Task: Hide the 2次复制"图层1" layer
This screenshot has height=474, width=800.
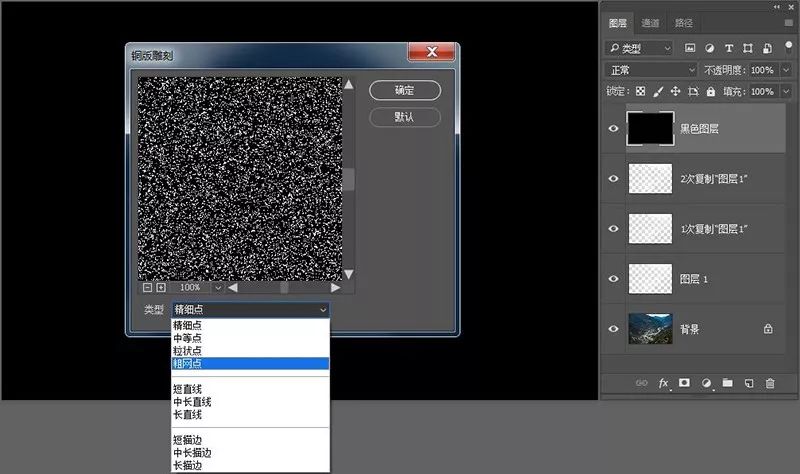Action: 614,179
